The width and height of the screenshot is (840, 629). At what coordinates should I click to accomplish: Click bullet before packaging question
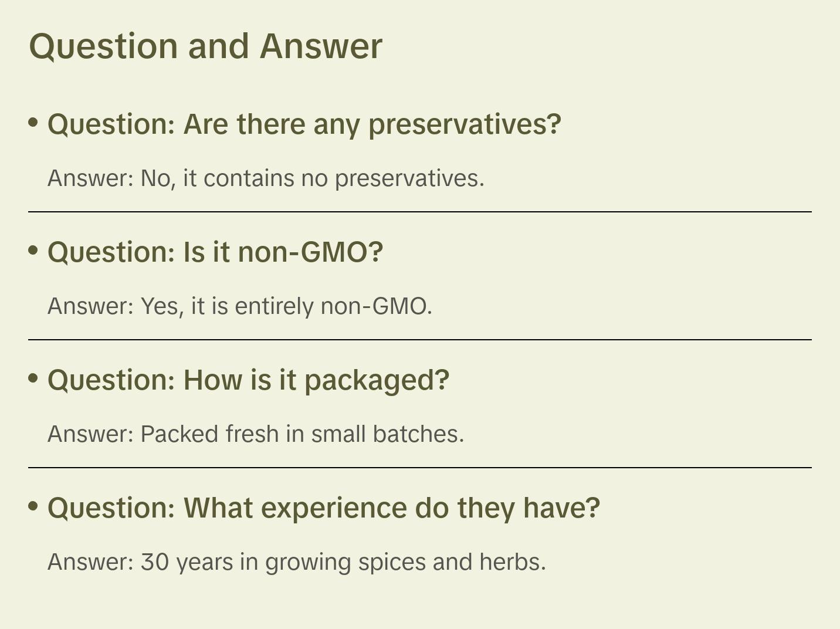pyautogui.click(x=33, y=378)
